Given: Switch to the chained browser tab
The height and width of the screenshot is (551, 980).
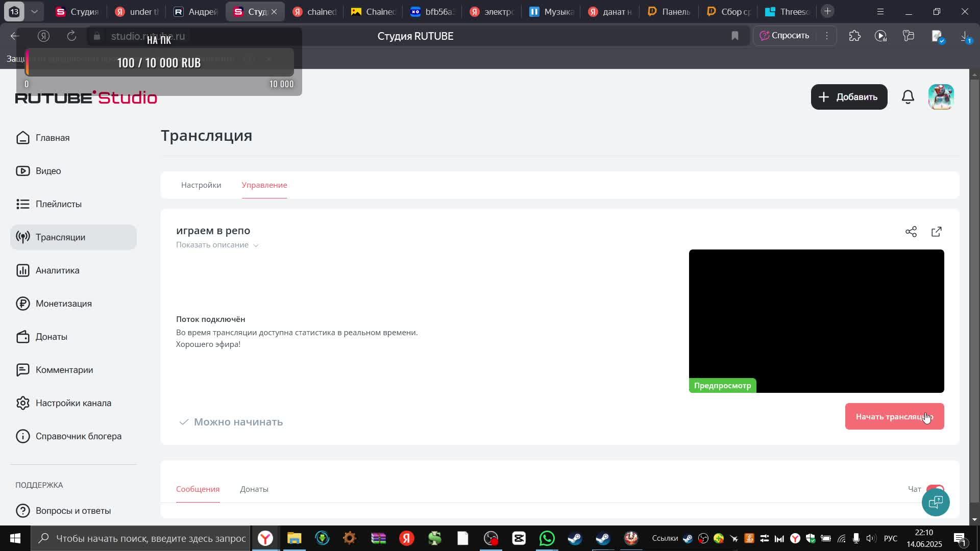Looking at the screenshot, I should coord(314,11).
